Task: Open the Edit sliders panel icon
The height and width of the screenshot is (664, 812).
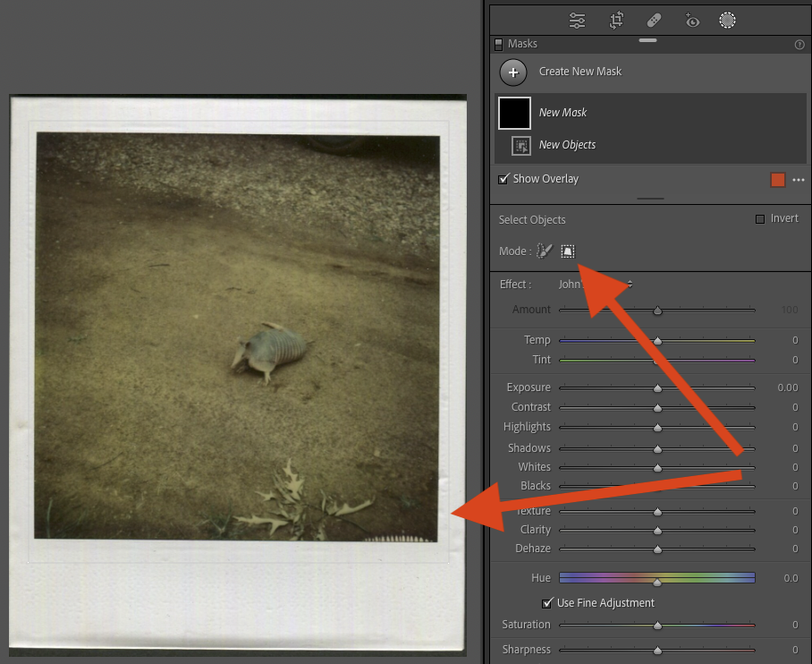Action: [x=577, y=20]
